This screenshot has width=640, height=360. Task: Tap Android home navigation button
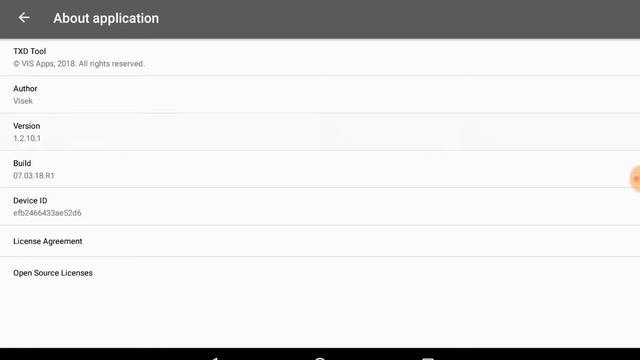click(x=320, y=358)
